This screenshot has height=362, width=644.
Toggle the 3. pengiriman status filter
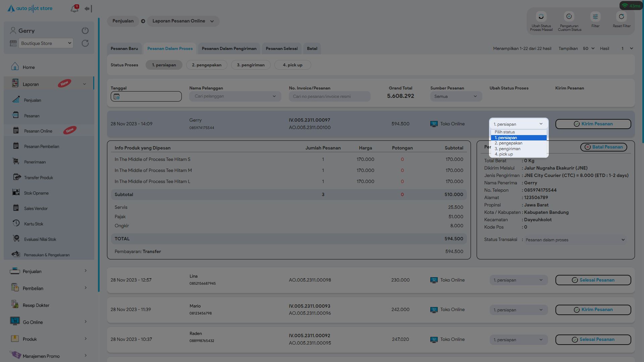click(x=251, y=65)
